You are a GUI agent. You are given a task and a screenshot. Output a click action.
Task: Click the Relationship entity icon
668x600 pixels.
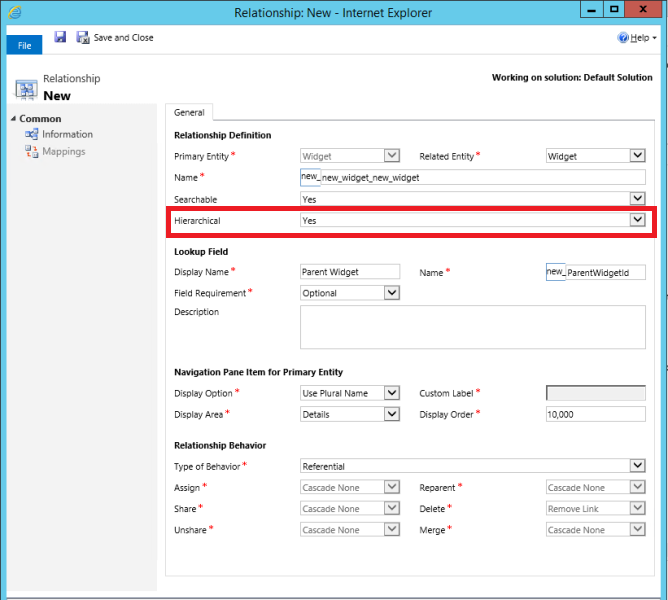coord(26,88)
